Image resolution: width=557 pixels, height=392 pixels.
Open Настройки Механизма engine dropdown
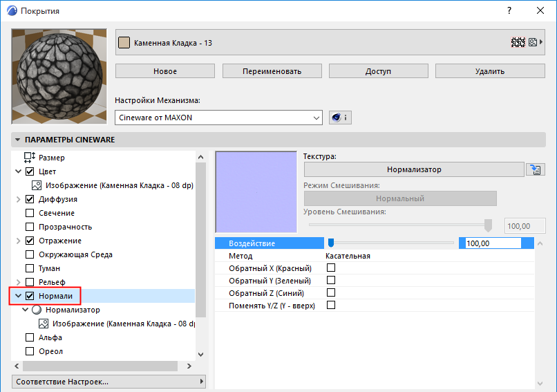[x=218, y=118]
